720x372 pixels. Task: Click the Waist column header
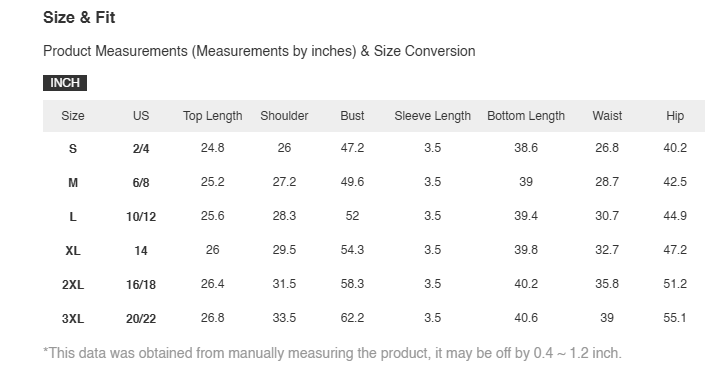(607, 116)
